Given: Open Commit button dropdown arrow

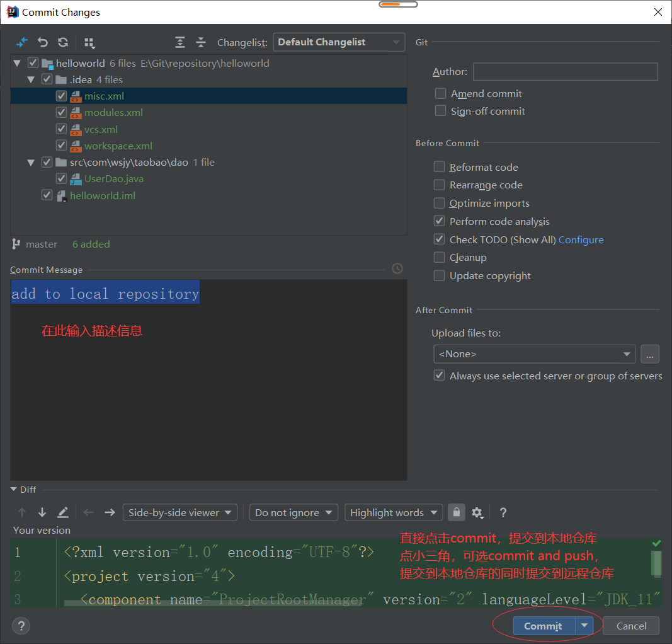Looking at the screenshot, I should (584, 626).
